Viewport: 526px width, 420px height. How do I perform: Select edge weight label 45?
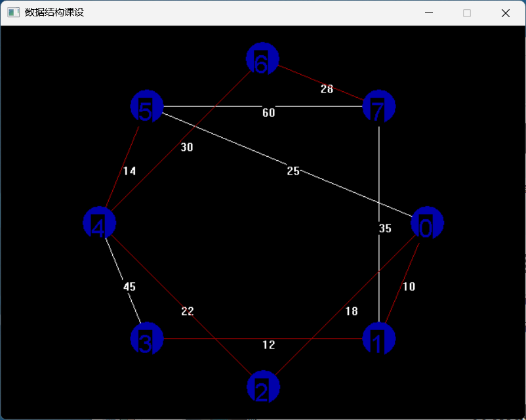[130, 287]
